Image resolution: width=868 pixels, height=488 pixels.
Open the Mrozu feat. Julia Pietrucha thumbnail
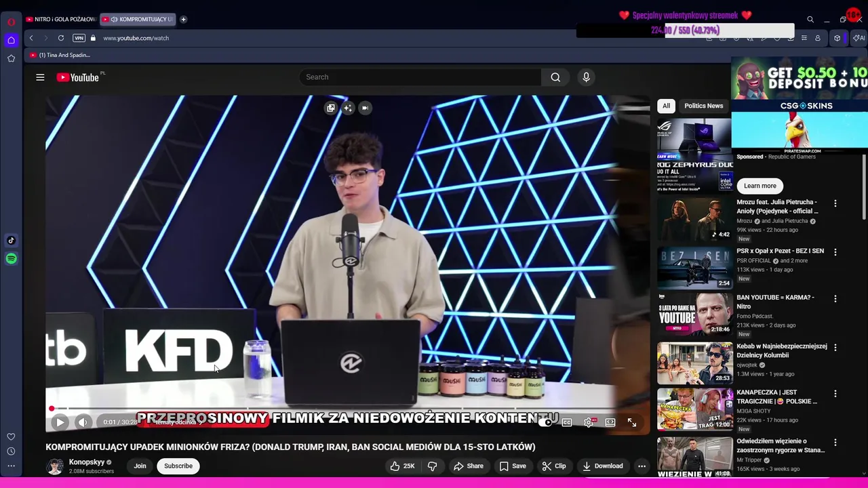694,218
